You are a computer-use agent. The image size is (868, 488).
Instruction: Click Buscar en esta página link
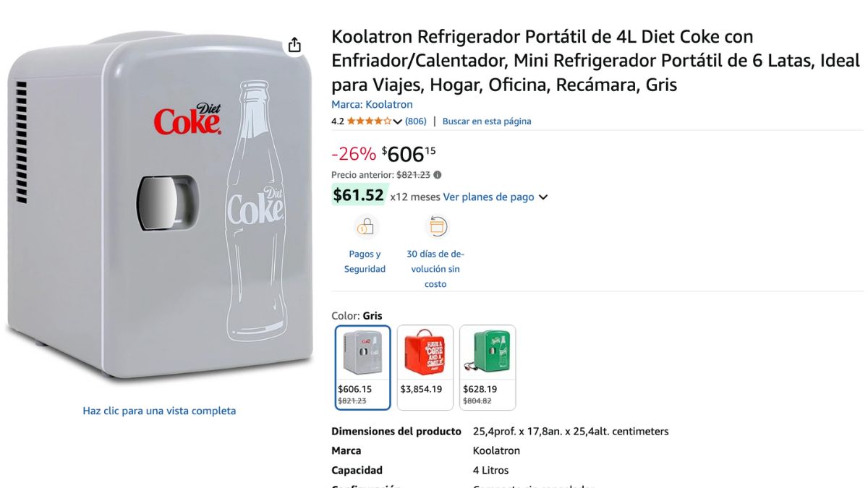487,121
